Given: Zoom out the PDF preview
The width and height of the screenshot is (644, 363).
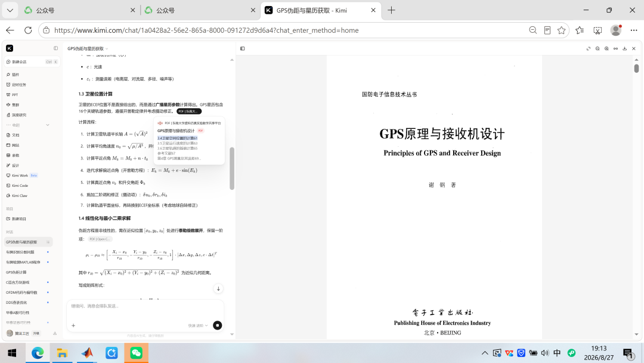Looking at the screenshot, I should click(x=597, y=48).
